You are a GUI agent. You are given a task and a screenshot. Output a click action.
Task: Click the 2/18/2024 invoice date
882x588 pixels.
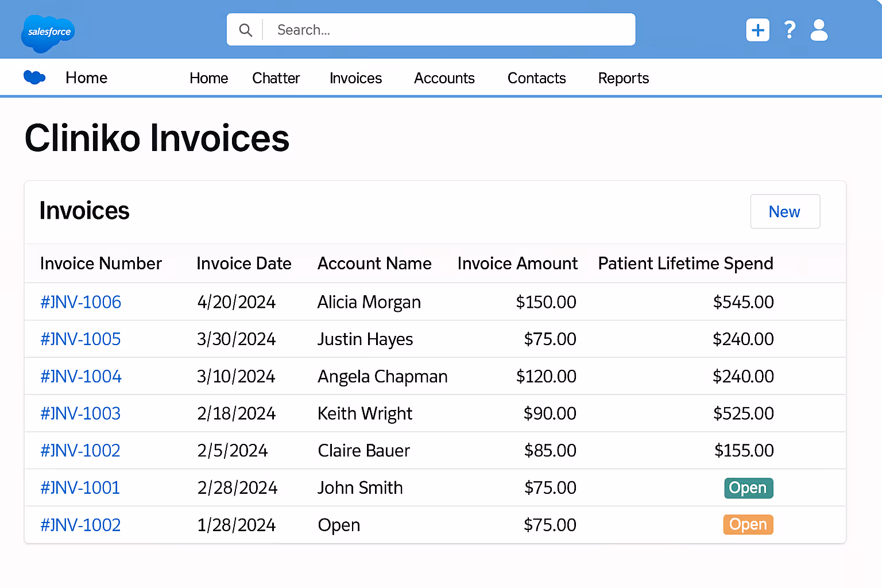pyautogui.click(x=236, y=413)
